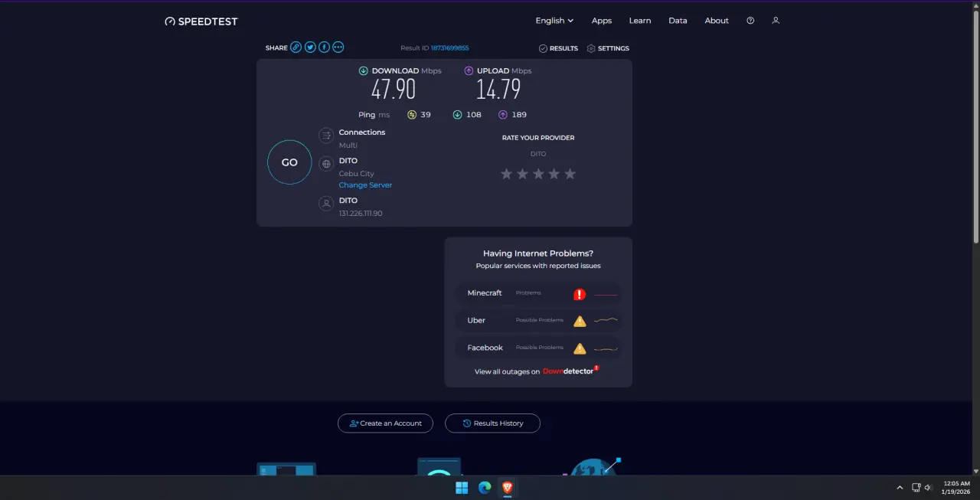Viewport: 980px width, 500px height.
Task: Open the Results view
Action: (x=558, y=48)
